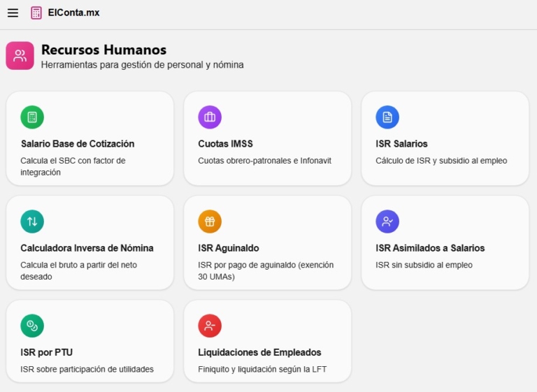The width and height of the screenshot is (537, 392).
Task: Open Salario Base de Cotización tool
Action: pyautogui.click(x=90, y=138)
